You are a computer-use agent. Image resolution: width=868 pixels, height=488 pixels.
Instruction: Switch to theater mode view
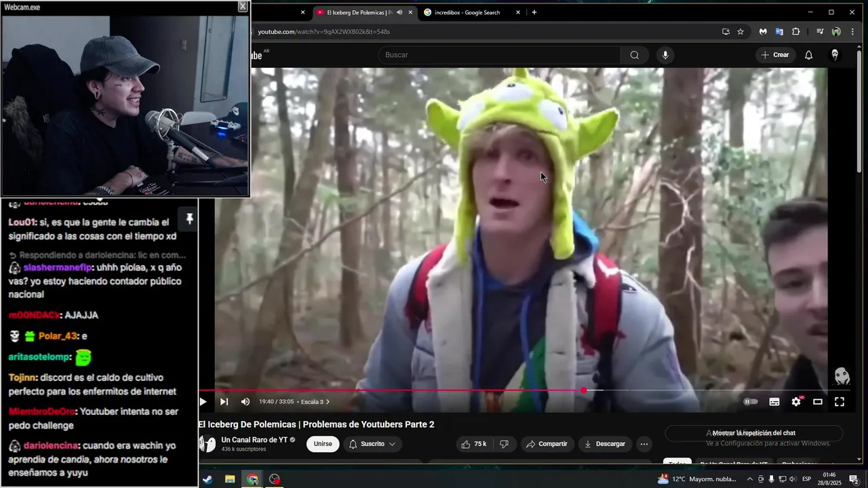pyautogui.click(x=818, y=402)
